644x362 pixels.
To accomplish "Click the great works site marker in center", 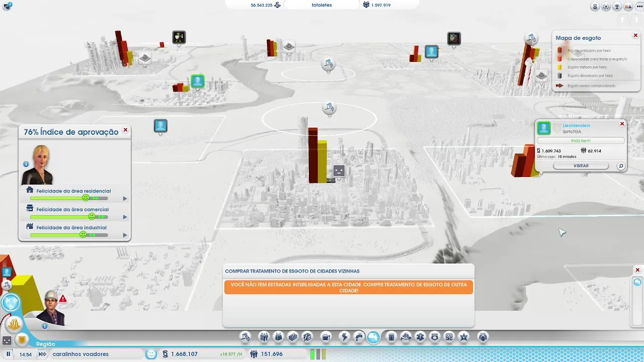I will point(329,107).
